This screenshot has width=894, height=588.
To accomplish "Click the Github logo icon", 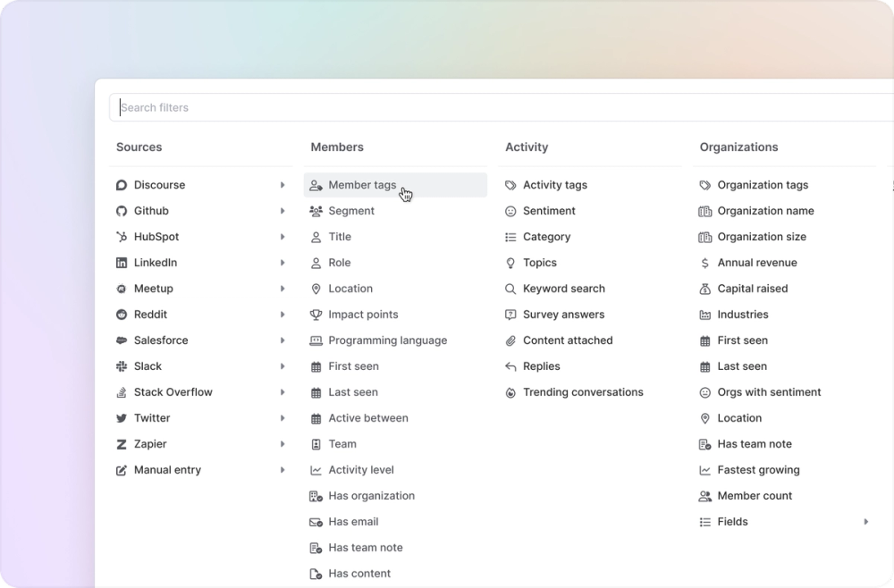I will coord(122,211).
